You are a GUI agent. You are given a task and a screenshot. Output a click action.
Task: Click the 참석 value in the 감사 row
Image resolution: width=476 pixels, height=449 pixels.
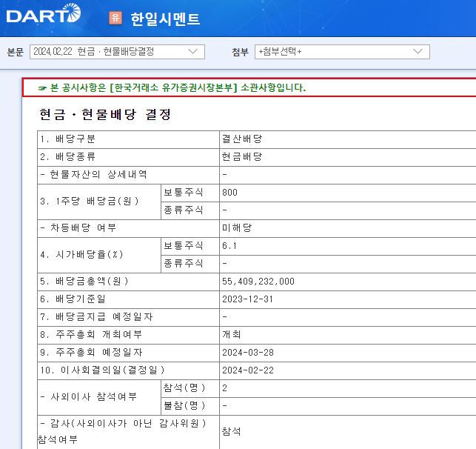pyautogui.click(x=231, y=432)
